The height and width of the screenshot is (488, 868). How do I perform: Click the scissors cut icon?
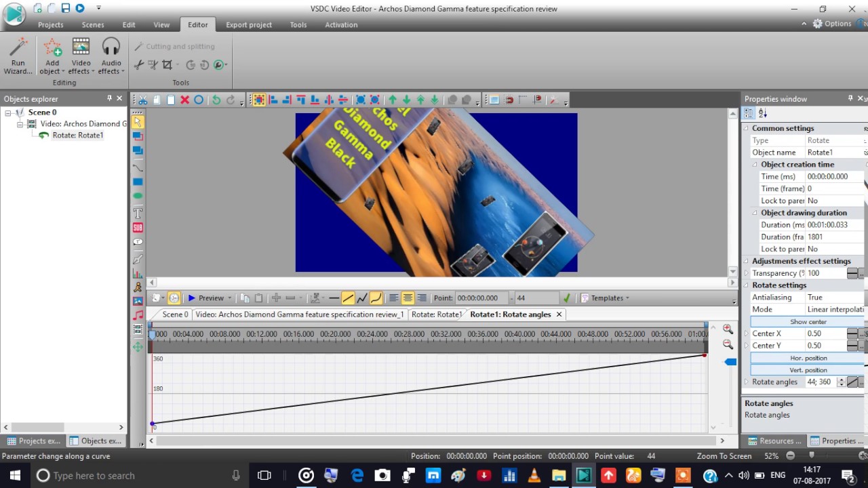(143, 100)
